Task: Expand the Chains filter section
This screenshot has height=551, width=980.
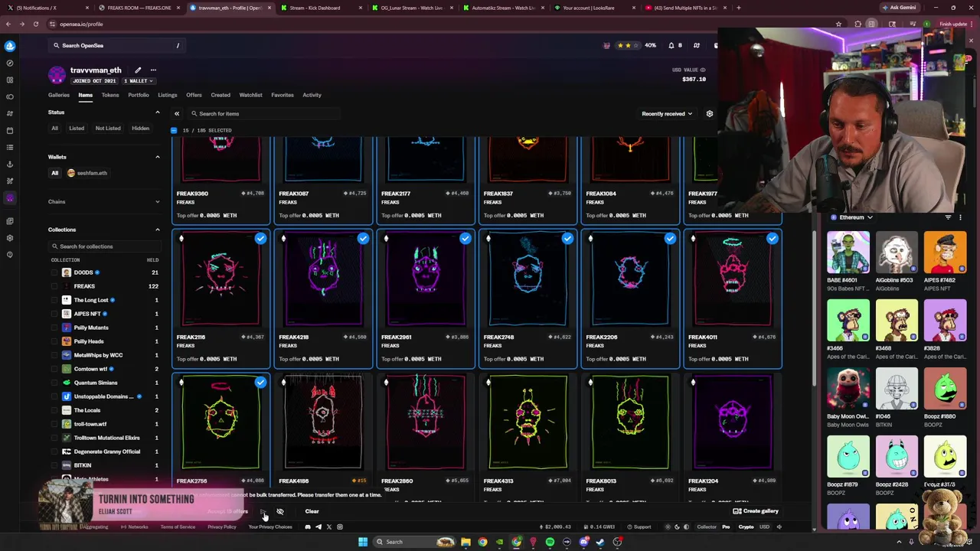Action: point(158,202)
